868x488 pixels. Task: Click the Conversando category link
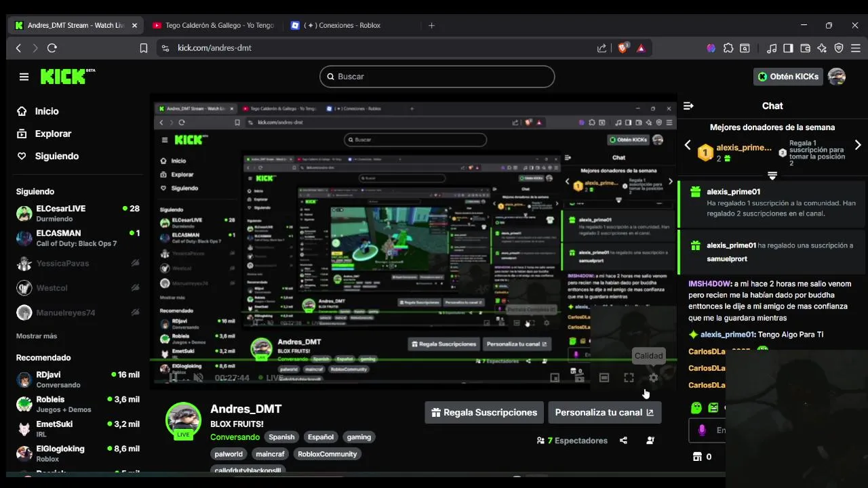pos(235,437)
